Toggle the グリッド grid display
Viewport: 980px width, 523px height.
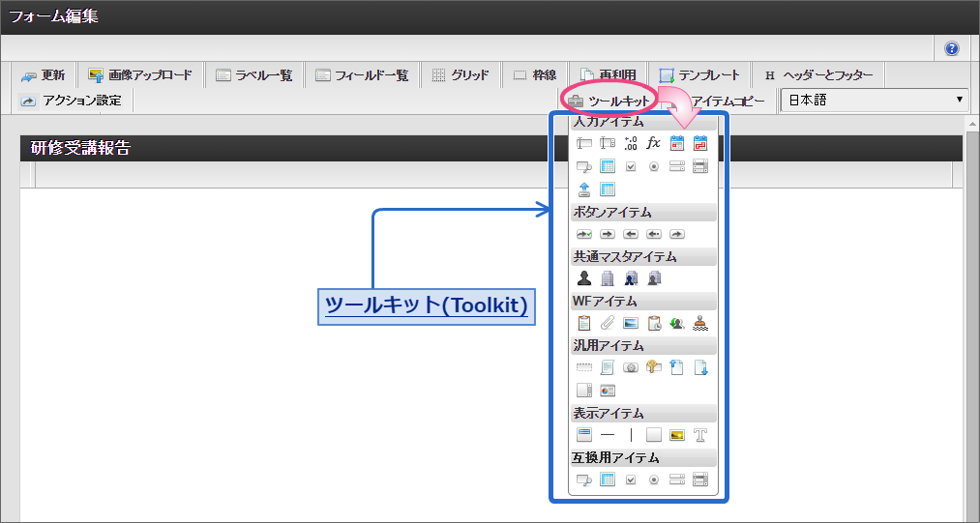(461, 75)
